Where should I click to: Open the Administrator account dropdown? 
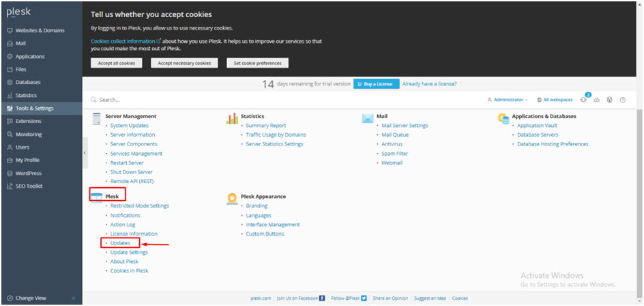[508, 100]
